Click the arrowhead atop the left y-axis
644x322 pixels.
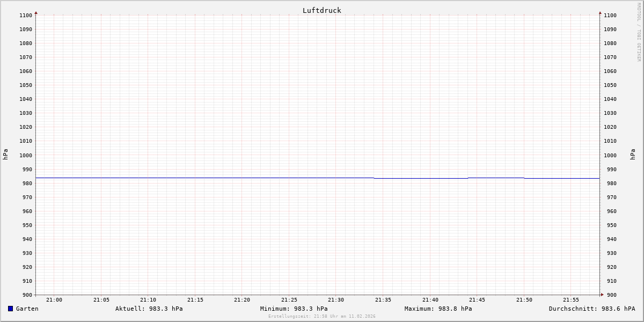(x=36, y=12)
